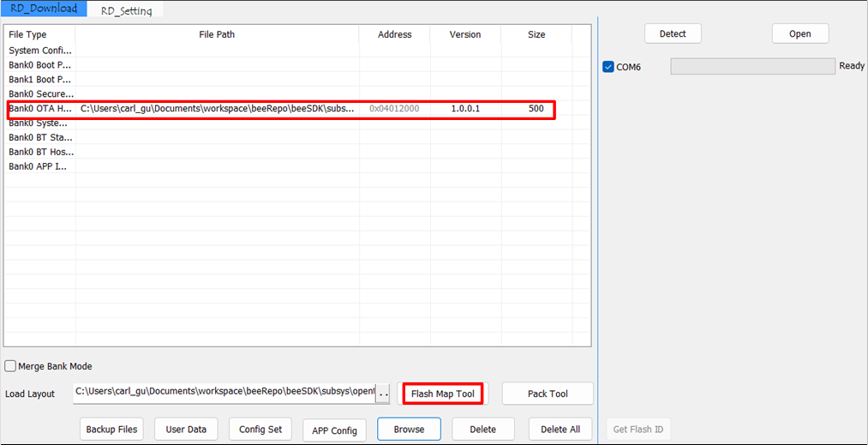This screenshot has height=445, width=868.
Task: Click version value 1.0.0.1
Action: (x=465, y=109)
